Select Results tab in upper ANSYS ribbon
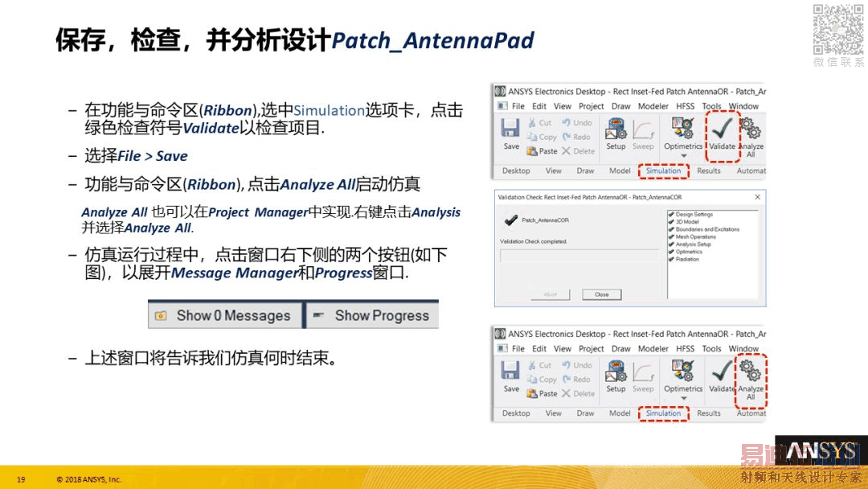The height and width of the screenshot is (489, 868). click(709, 171)
